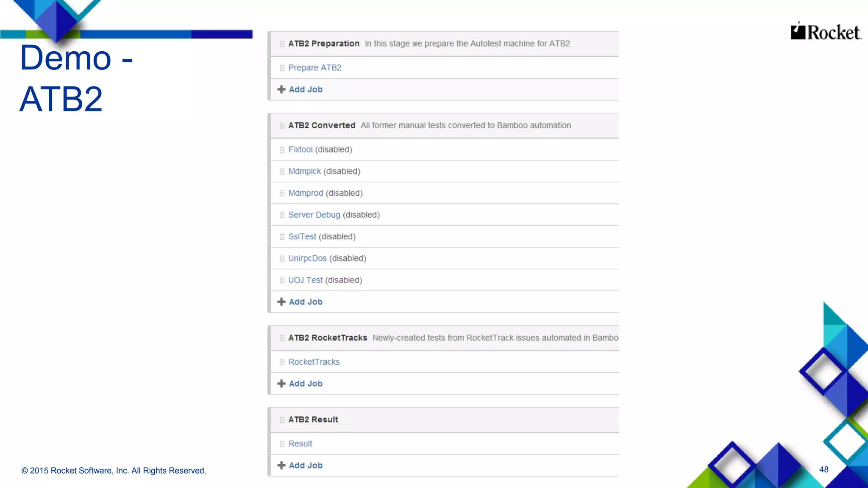Open the SslTest job
The height and width of the screenshot is (488, 868).
[x=302, y=237]
